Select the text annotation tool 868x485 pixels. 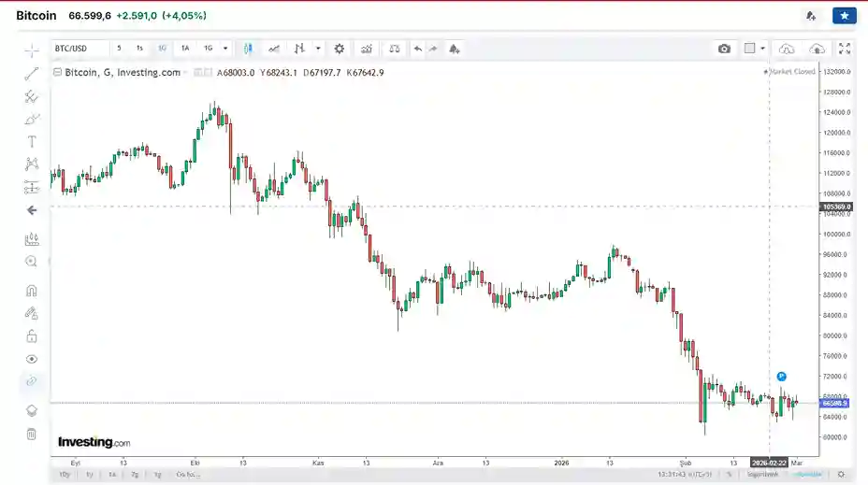tap(32, 142)
